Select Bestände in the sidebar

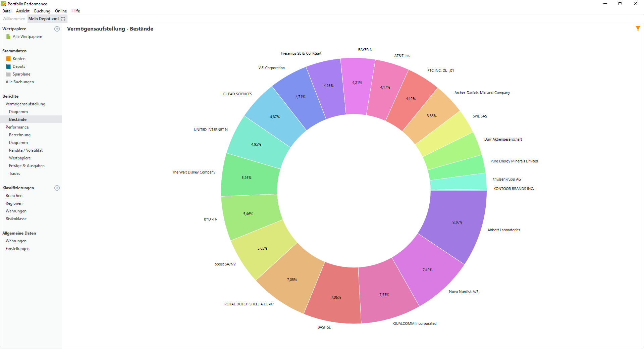tap(18, 119)
